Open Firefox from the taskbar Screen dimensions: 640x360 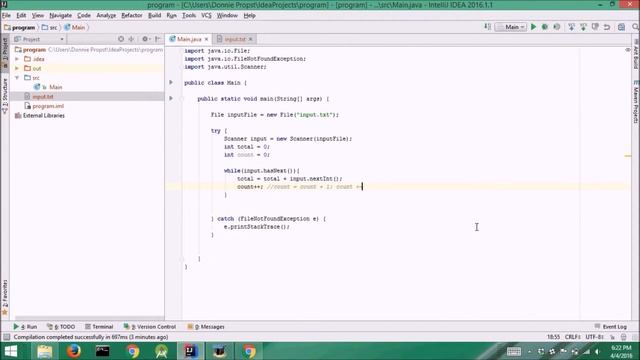click(x=73, y=351)
